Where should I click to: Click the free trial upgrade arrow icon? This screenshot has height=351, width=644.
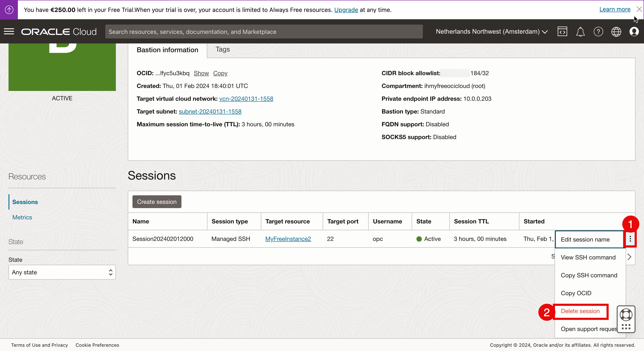tap(9, 10)
